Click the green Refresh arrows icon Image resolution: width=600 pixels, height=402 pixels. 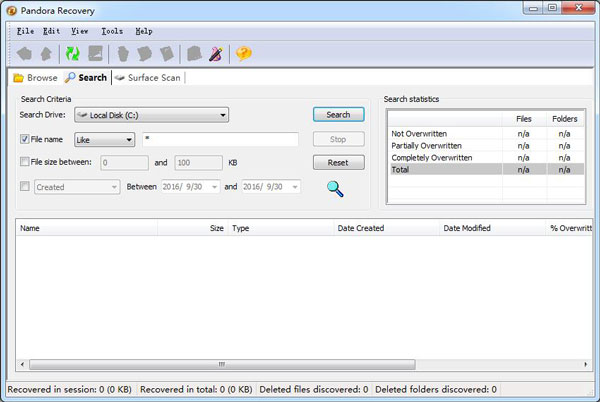[72, 54]
